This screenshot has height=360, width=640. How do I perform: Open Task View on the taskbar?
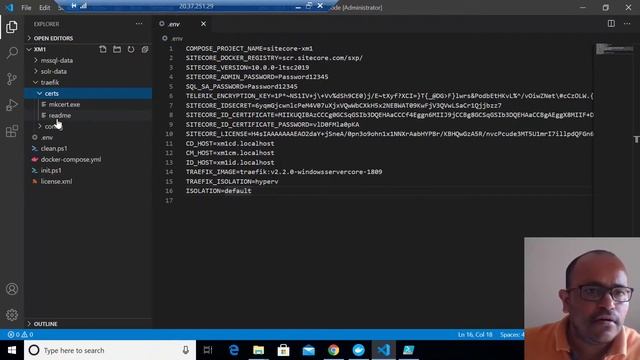click(208, 350)
